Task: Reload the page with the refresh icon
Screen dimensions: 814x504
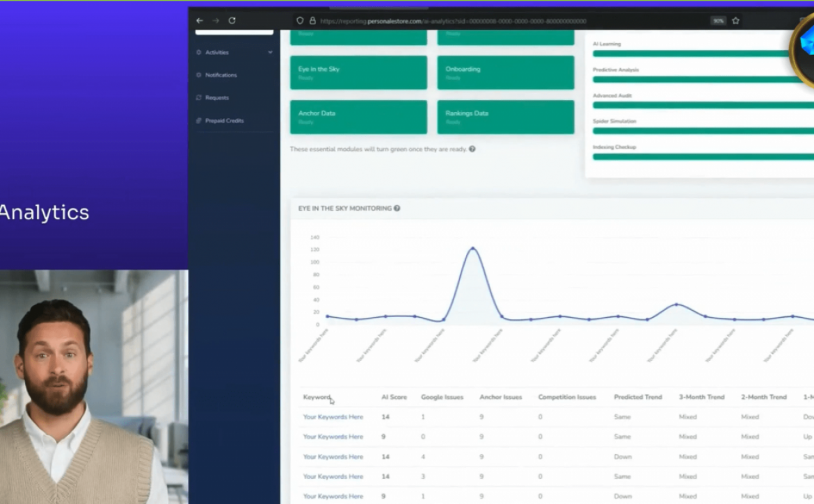Action: pos(232,21)
